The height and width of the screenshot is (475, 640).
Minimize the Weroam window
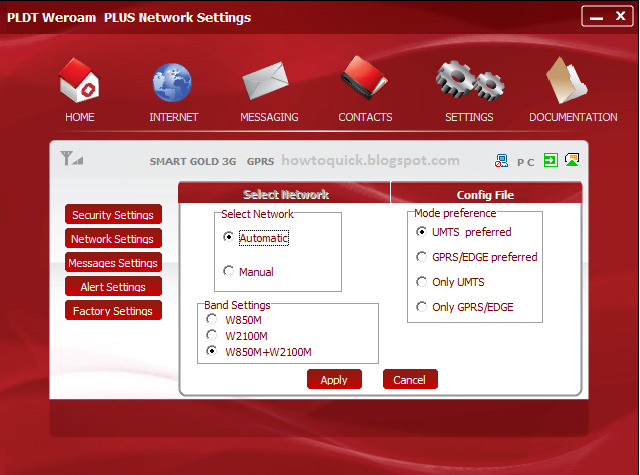tap(596, 17)
